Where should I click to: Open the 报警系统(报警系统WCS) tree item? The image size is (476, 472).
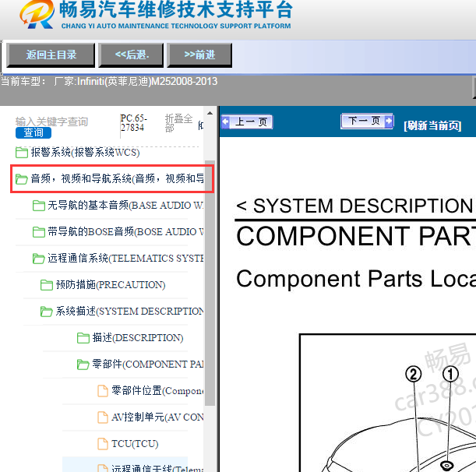tap(85, 153)
